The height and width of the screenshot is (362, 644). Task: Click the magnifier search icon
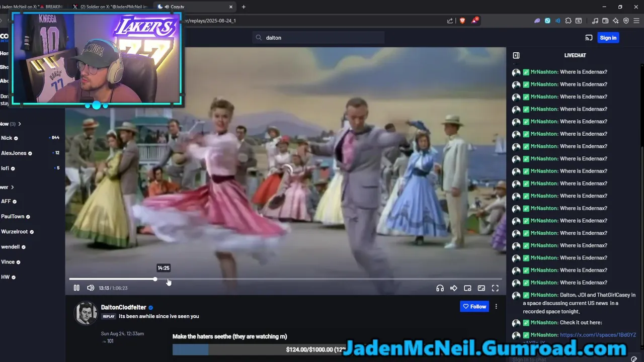coord(259,38)
